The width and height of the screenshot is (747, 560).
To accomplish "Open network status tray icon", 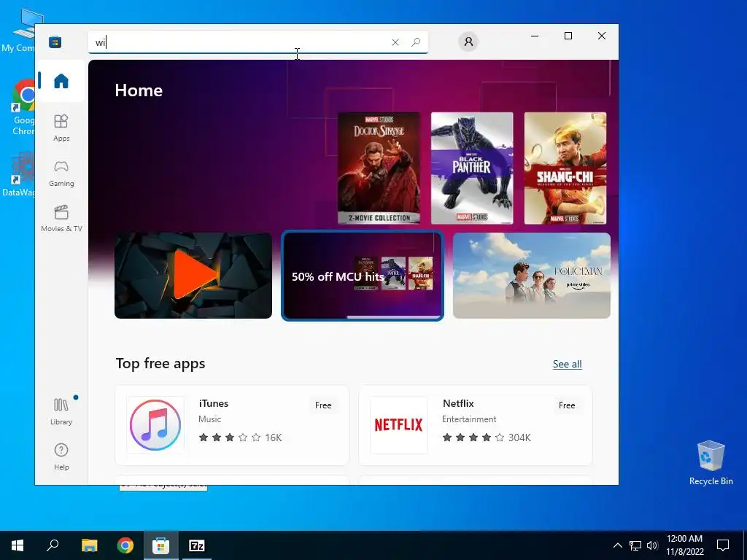I will point(635,545).
